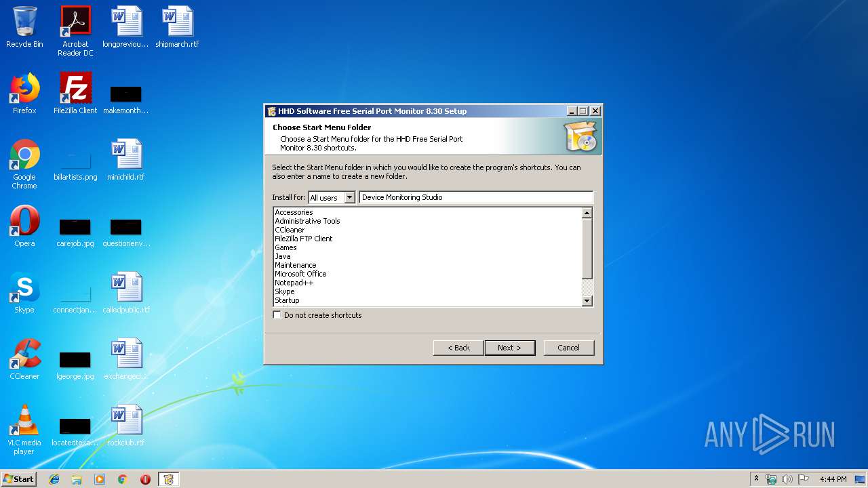Select the carejob.jpg image icon
Image resolution: width=868 pixels, height=488 pixels.
coord(75,231)
